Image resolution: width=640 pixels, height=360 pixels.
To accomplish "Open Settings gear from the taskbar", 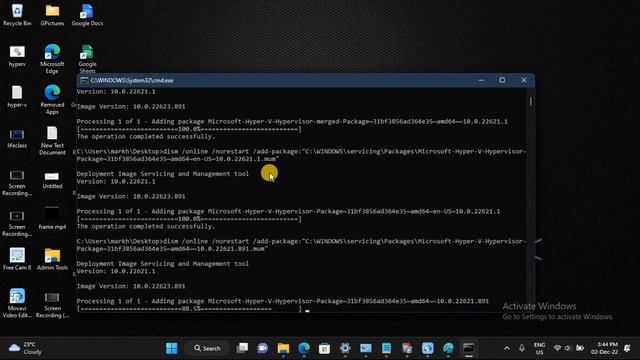I will click(x=345, y=348).
